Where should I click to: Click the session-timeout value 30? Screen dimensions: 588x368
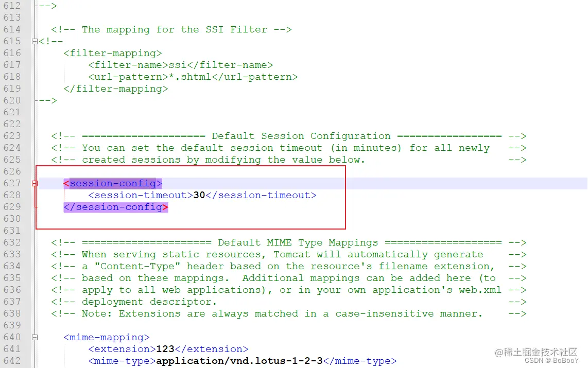pos(199,195)
